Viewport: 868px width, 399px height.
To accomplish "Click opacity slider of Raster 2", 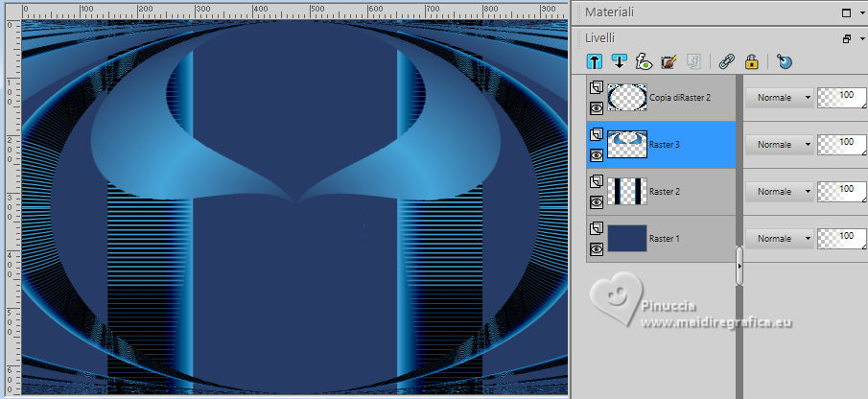I will (x=842, y=192).
